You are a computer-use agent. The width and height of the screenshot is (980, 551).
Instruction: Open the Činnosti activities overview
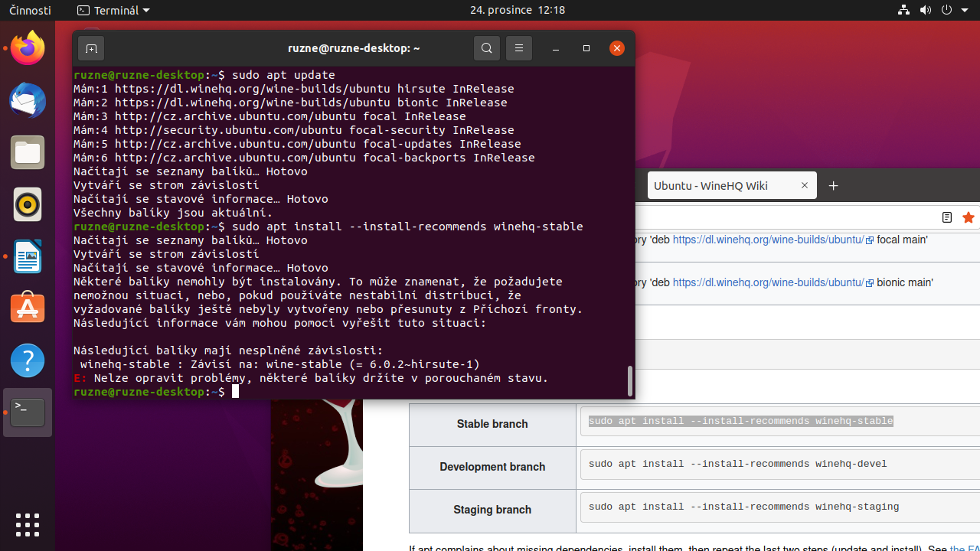point(30,10)
